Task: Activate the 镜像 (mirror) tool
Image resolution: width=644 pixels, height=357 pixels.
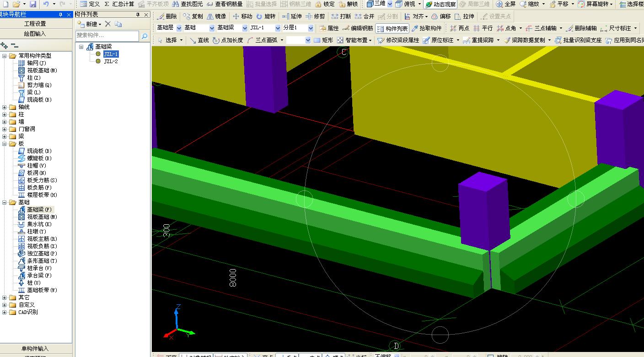Action: point(216,16)
